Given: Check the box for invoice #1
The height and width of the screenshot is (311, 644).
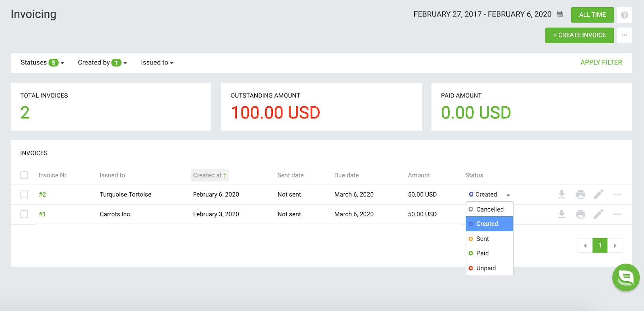Looking at the screenshot, I should 24,214.
